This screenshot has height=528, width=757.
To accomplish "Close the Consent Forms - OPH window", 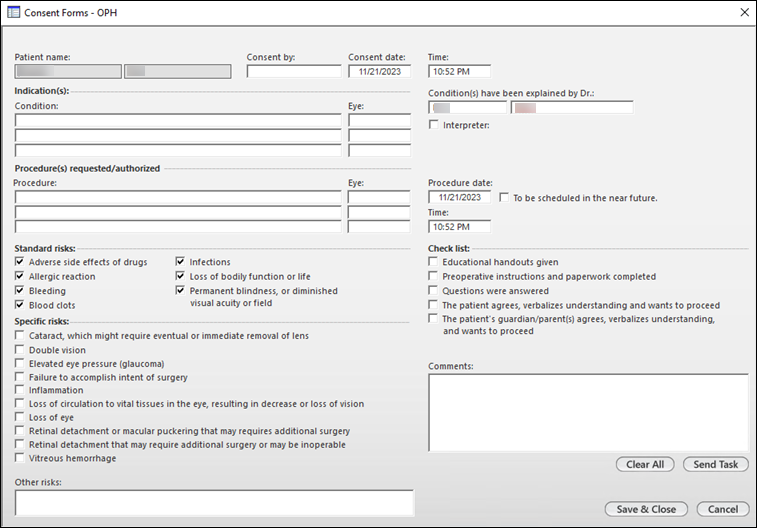I will 744,13.
